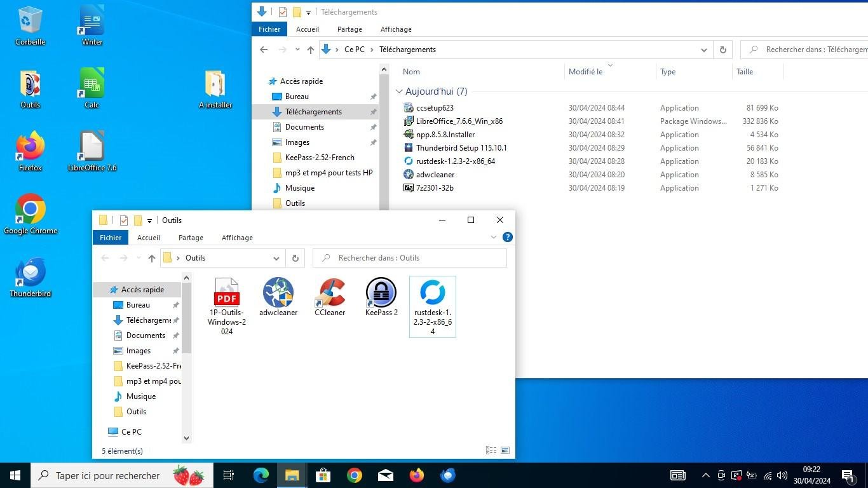Select CCleaner shortcut in Outils window

coord(330,297)
